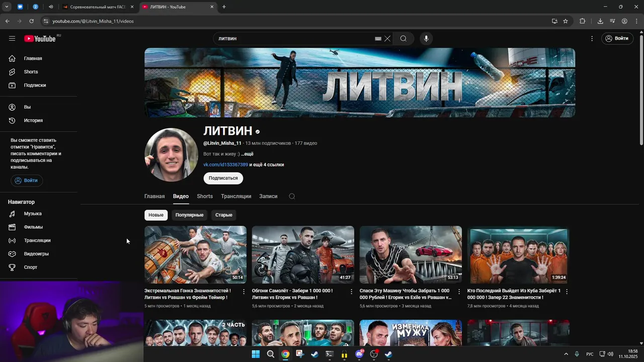Reload the page with refresh icon
This screenshot has height=362, width=644.
pyautogui.click(x=31, y=21)
